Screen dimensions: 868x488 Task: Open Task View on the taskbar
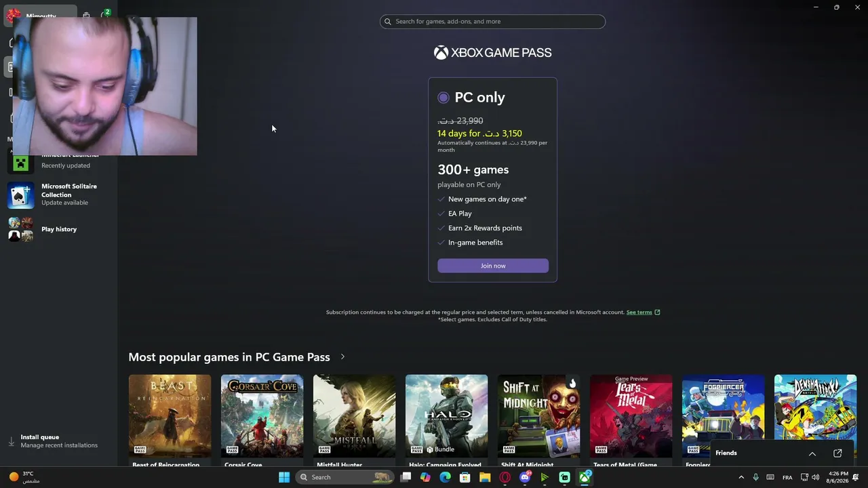[x=406, y=477]
